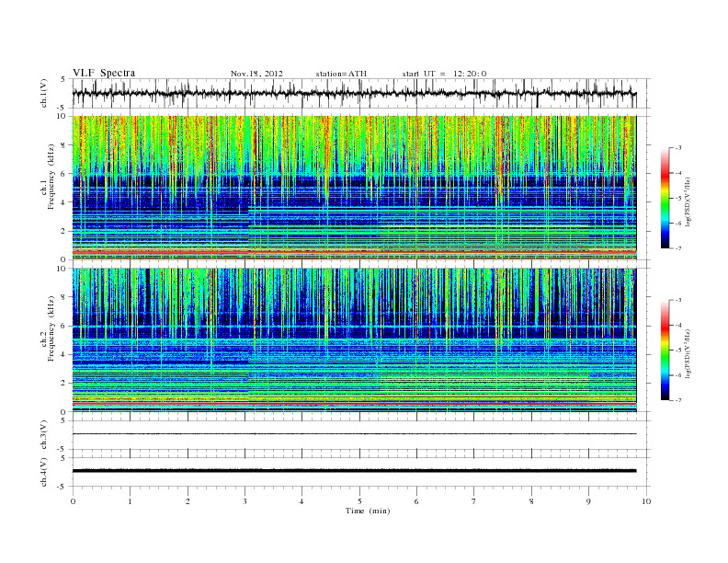Viewport: 728px width, 563px height.
Task: Click the ch.2 "Frequency (kHz)" axis label
Action: coord(51,328)
